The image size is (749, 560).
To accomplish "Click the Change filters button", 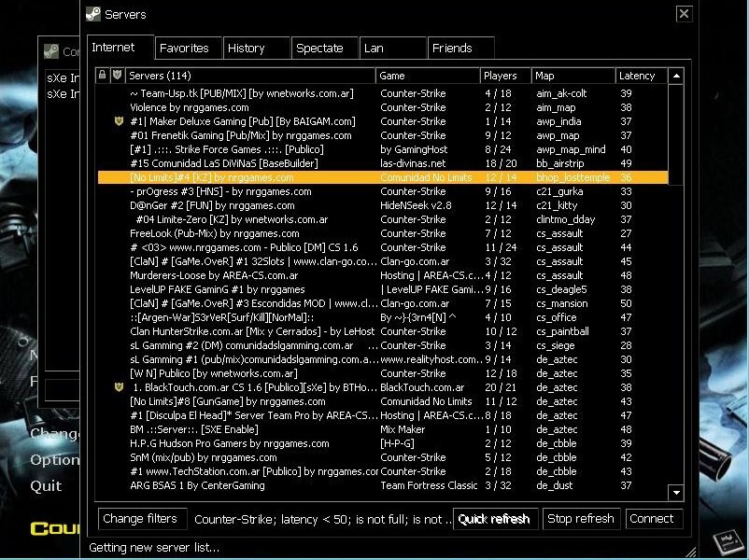I will click(x=142, y=519).
